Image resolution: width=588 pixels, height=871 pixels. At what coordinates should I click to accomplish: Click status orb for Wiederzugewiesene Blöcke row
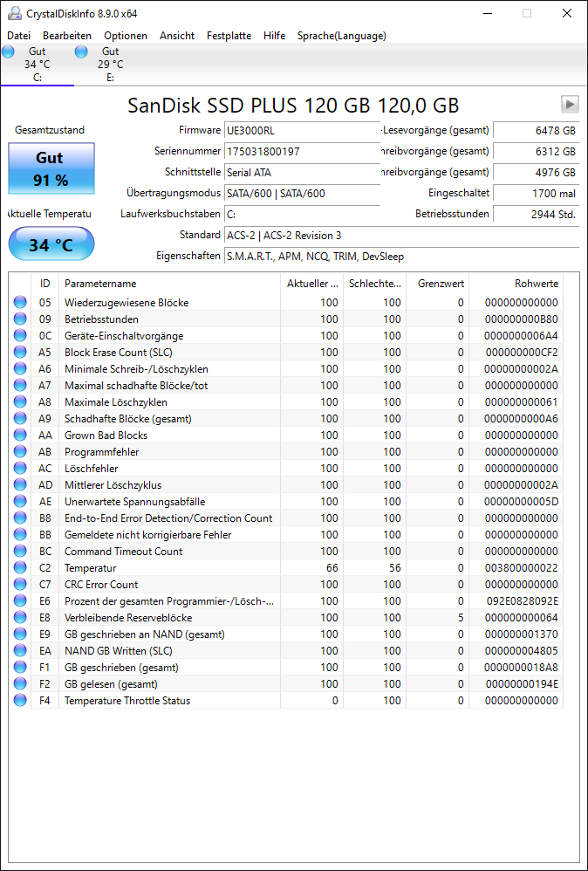tap(20, 303)
